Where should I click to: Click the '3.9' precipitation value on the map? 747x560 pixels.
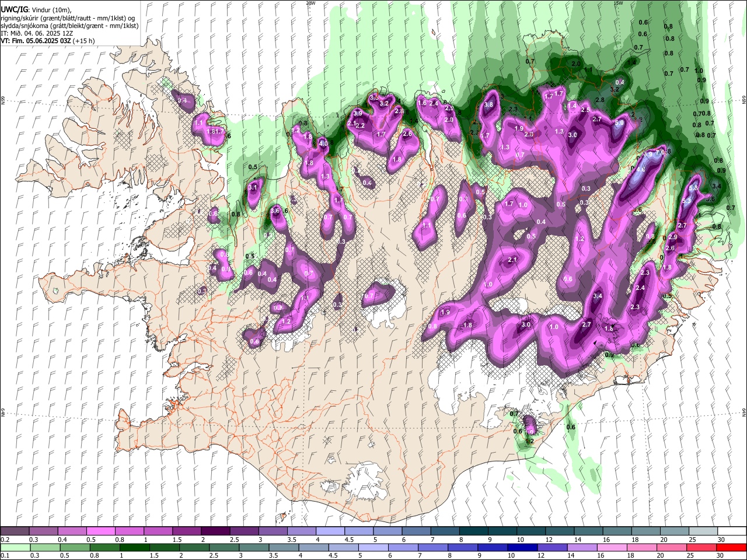tap(358, 113)
